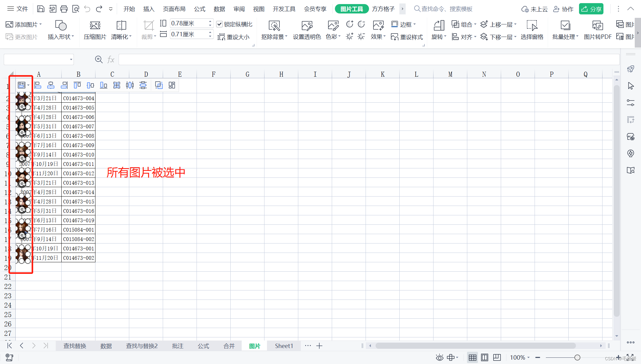
Task: Toggle the 锁定纵横比 checkbox
Action: tap(219, 24)
